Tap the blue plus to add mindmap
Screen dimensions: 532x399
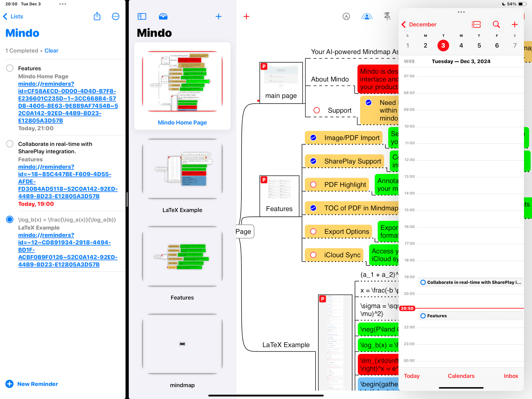(218, 16)
